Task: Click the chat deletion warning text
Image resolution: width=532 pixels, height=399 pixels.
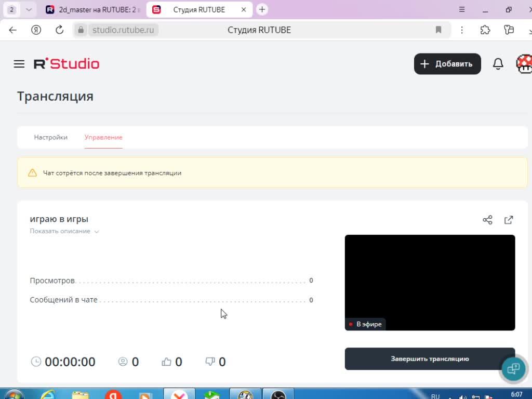Action: pos(112,173)
